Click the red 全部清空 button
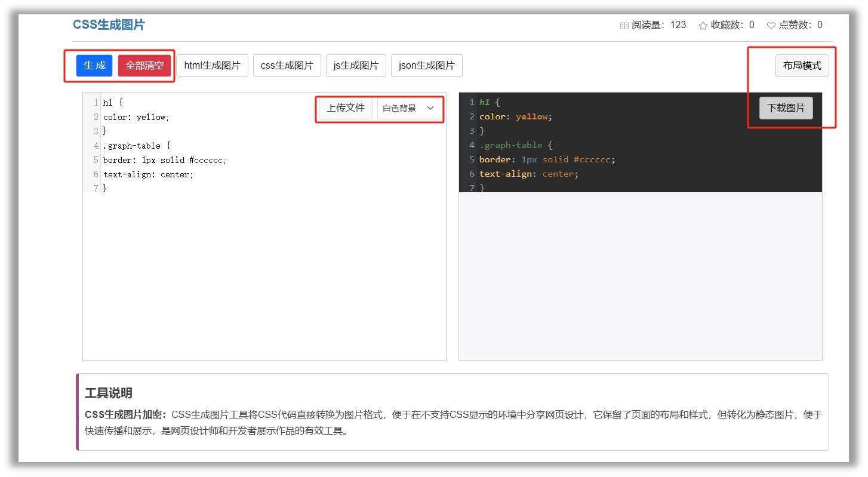The image size is (868, 477). [x=144, y=66]
